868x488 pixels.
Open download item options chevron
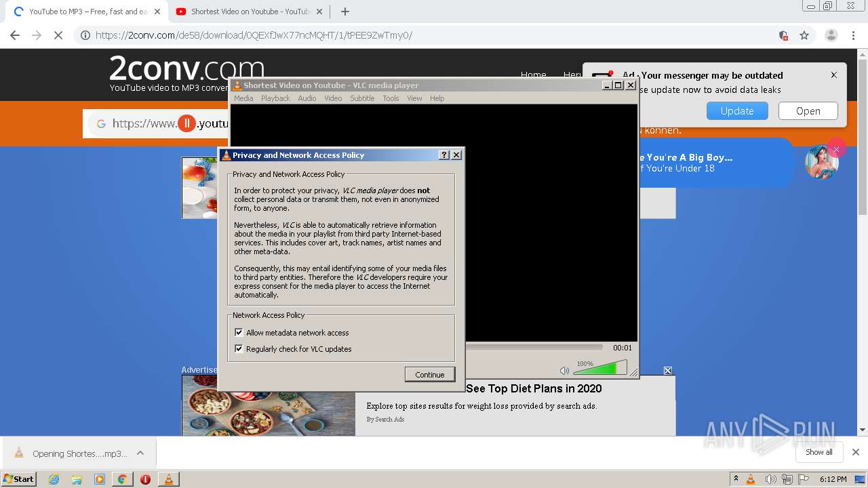coord(140,453)
